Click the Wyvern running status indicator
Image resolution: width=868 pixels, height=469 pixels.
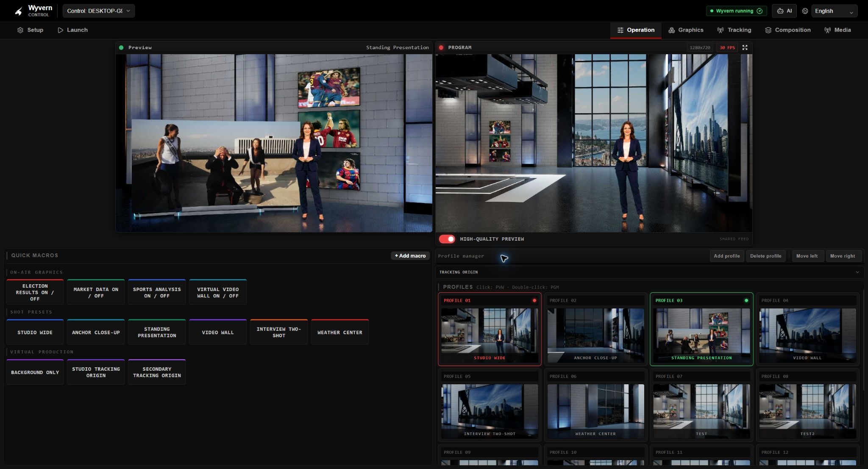pyautogui.click(x=736, y=11)
